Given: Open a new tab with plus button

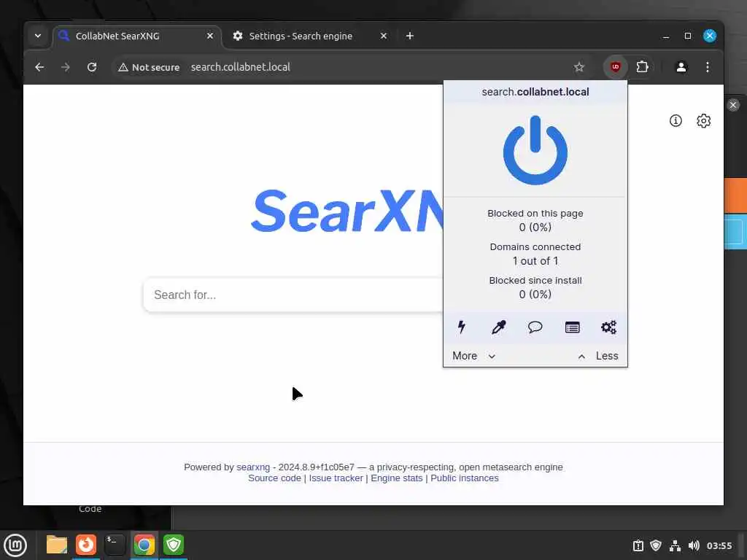Looking at the screenshot, I should tap(410, 36).
